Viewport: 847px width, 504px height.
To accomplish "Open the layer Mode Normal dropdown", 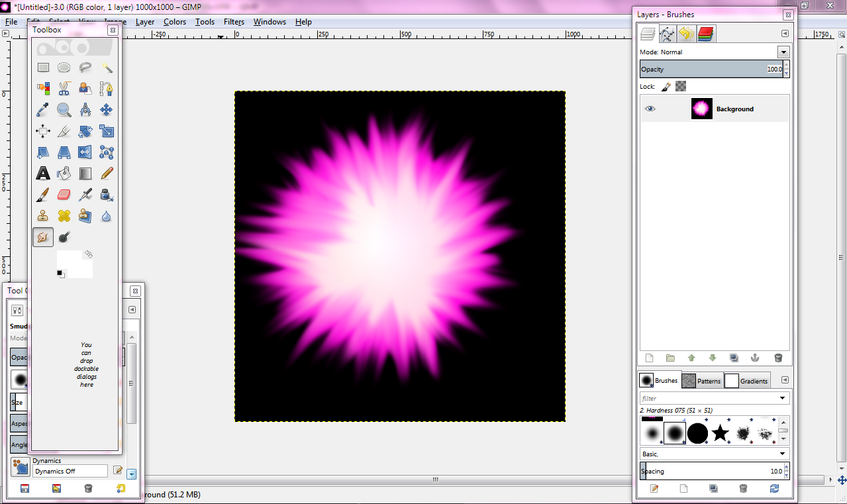I will [715, 52].
